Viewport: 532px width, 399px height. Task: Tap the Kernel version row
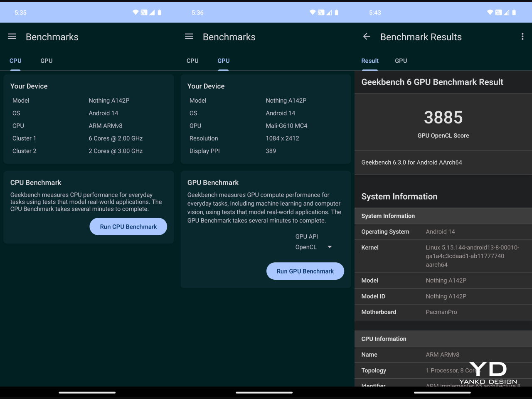coord(443,256)
